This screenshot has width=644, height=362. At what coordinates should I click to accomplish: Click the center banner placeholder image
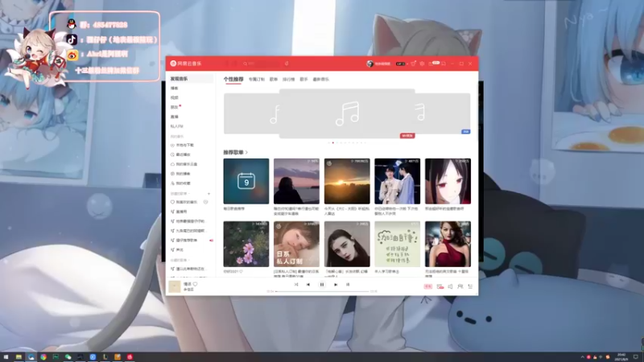[347, 113]
